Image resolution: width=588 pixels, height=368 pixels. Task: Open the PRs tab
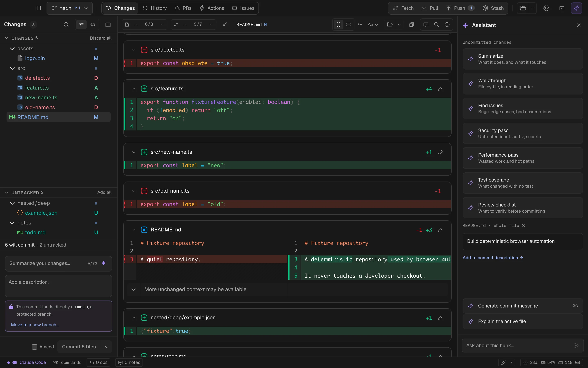pos(183,8)
